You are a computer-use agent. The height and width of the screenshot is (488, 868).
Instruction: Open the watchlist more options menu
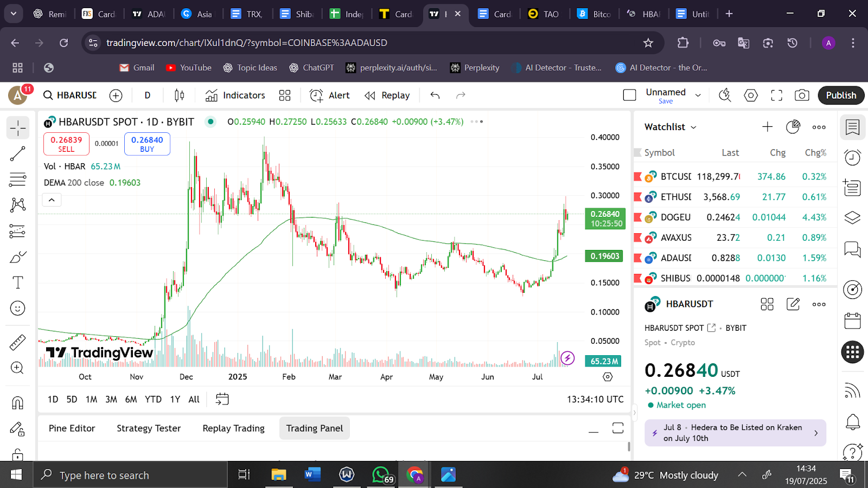pyautogui.click(x=819, y=127)
